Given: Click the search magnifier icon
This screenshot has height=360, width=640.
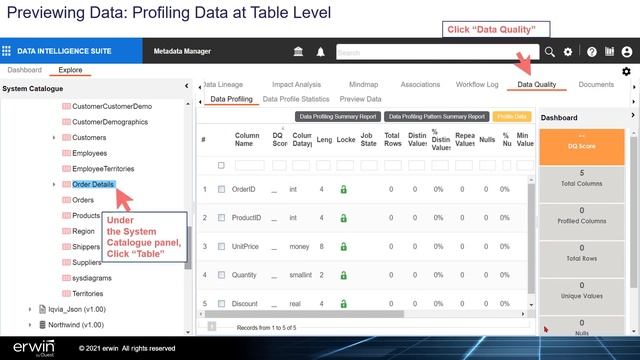Looking at the screenshot, I should (550, 52).
